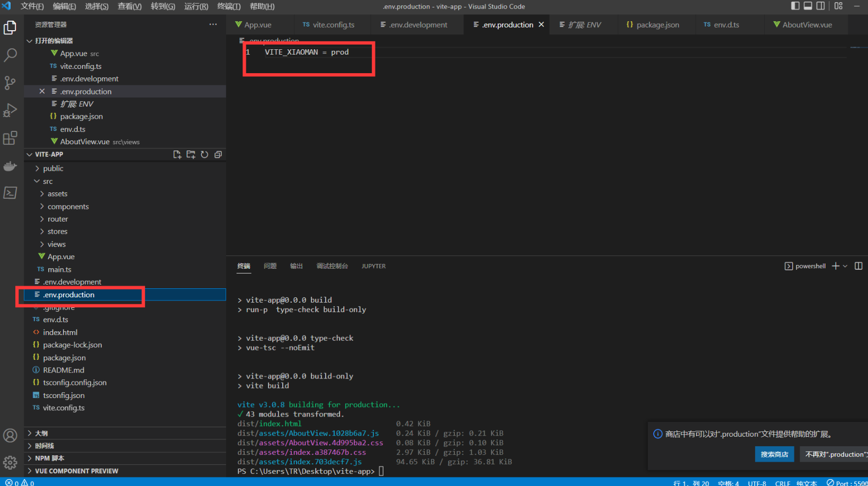Open the Run and Debug view
Screen dimensions: 868x486
10,110
